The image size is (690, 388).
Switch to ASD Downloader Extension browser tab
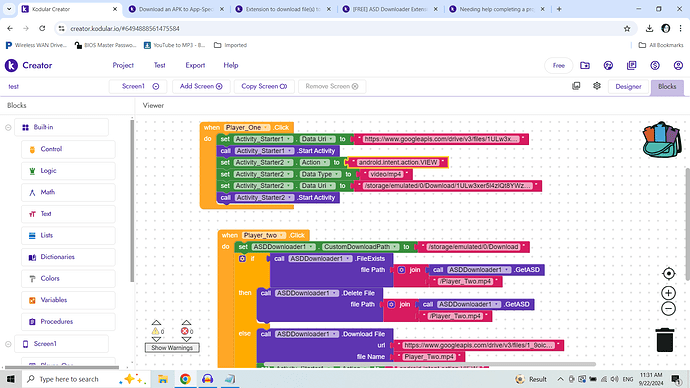pyautogui.click(x=390, y=9)
